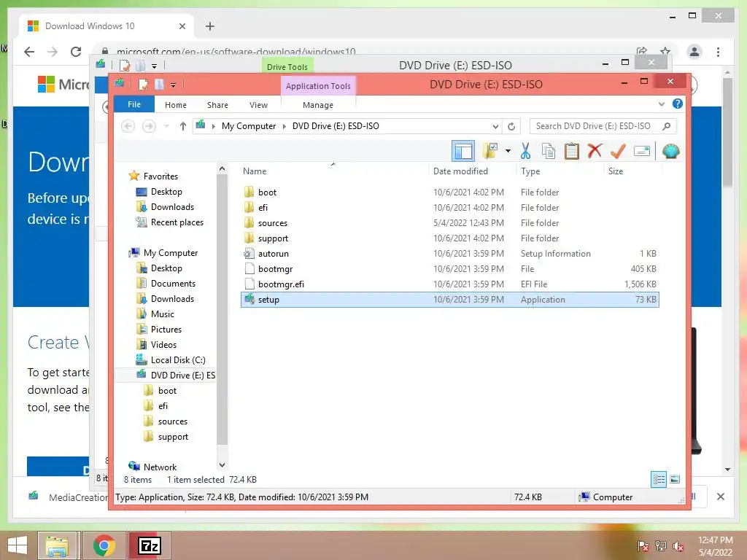Switch to the Home ribbon tab
This screenshot has width=747, height=560.
click(x=175, y=105)
